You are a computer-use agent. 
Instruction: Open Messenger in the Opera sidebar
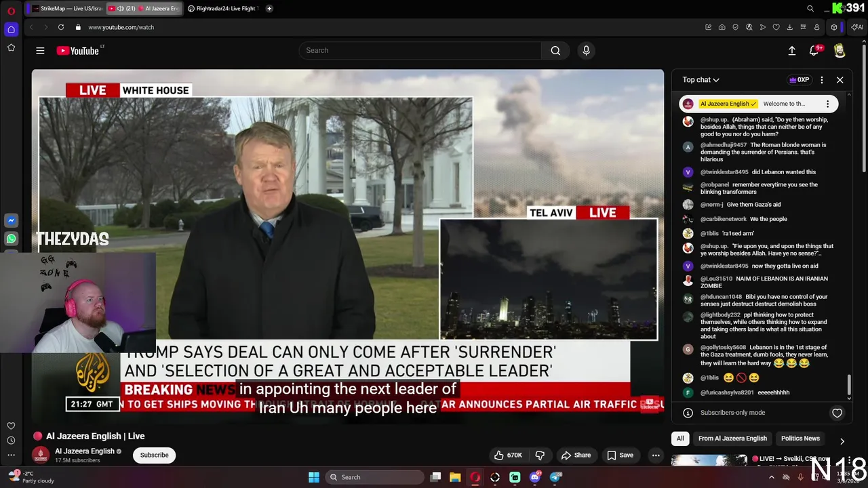pyautogui.click(x=11, y=220)
